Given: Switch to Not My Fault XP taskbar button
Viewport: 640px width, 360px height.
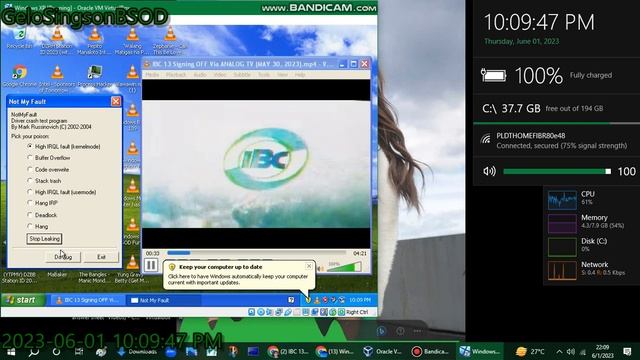Looking at the screenshot, I should [x=163, y=300].
